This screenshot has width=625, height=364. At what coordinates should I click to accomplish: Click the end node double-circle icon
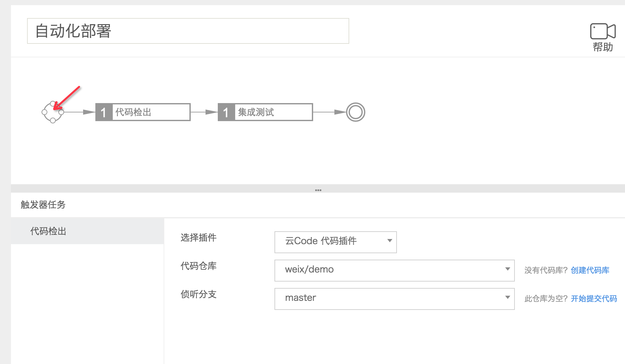(355, 112)
